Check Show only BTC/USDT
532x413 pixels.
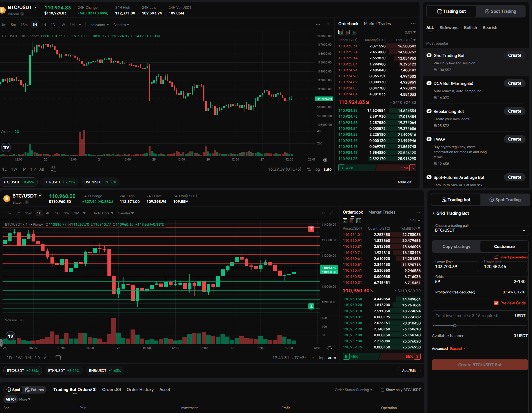383,390
